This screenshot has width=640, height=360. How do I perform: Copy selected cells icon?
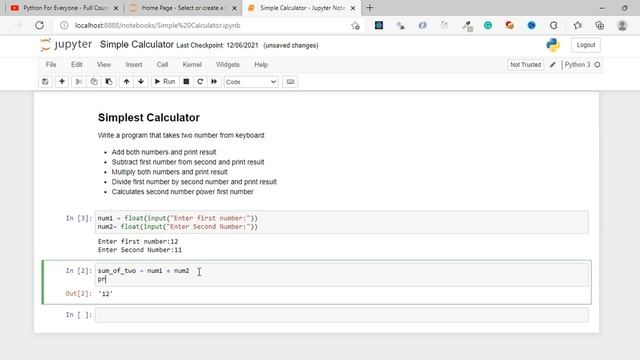tap(94, 82)
